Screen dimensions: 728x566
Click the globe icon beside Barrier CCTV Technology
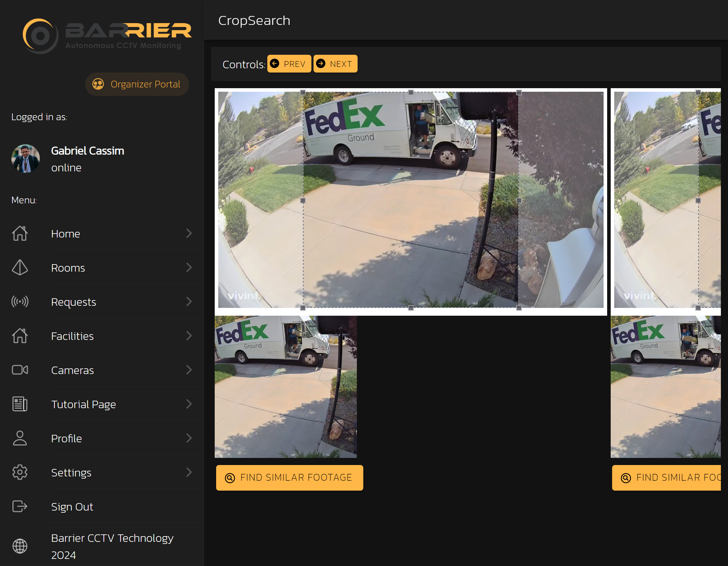click(20, 546)
